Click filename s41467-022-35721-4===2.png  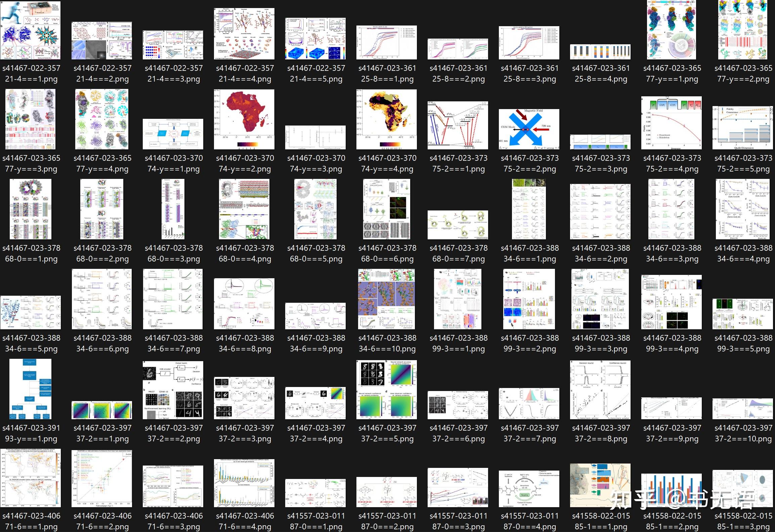102,74
